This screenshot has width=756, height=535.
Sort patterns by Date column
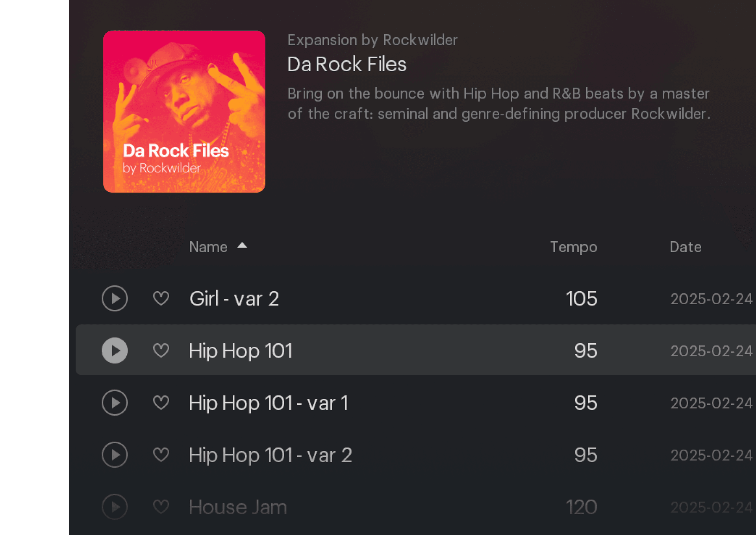tap(685, 247)
